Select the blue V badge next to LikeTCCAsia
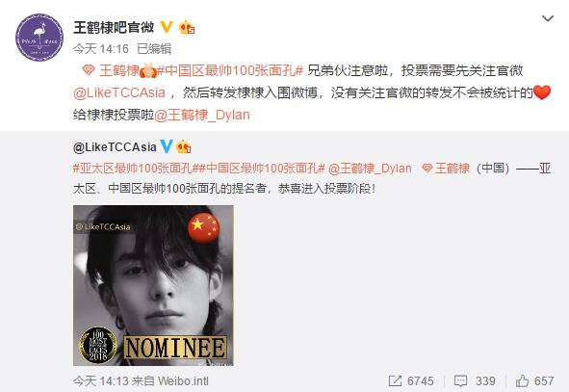 click(167, 146)
